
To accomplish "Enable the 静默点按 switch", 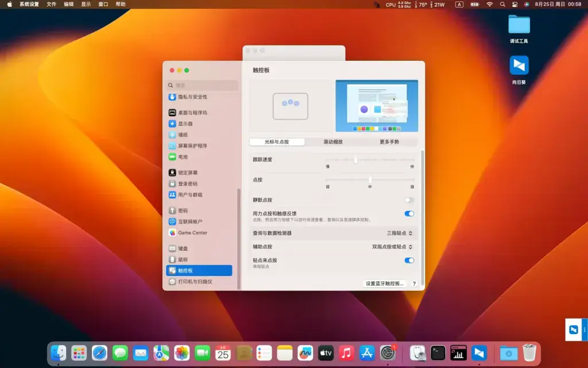I will [409, 200].
